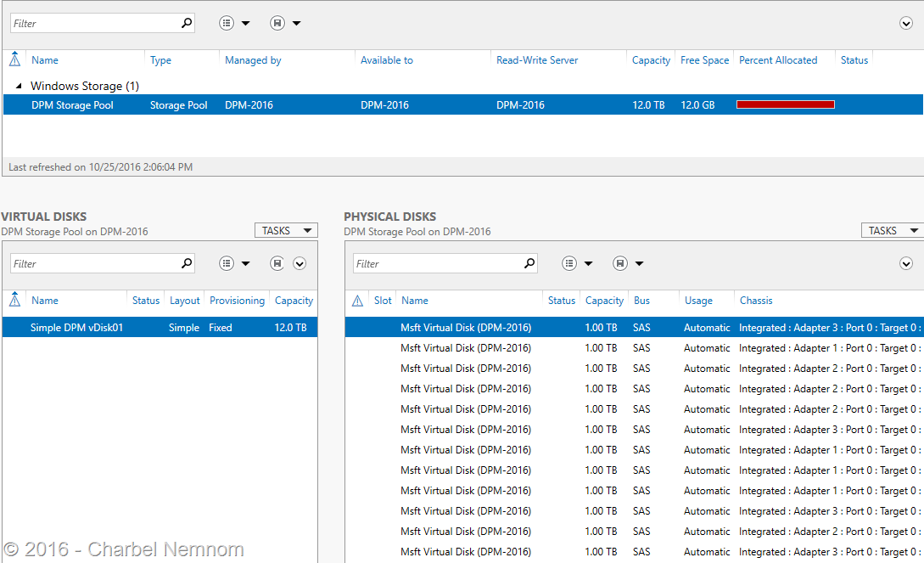Open saved queries icon in Storage Pools toolbar

(x=277, y=23)
